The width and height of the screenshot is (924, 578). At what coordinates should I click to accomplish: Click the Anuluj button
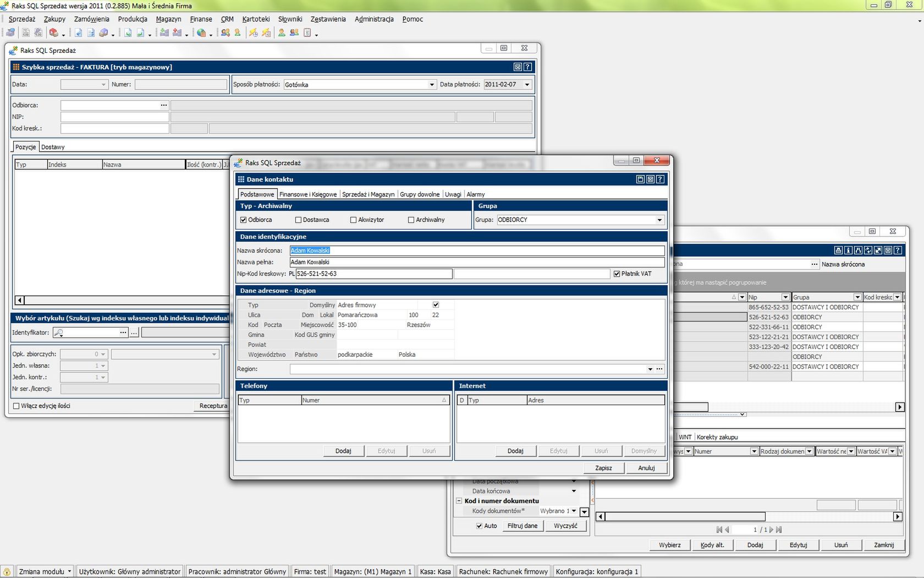click(x=646, y=468)
